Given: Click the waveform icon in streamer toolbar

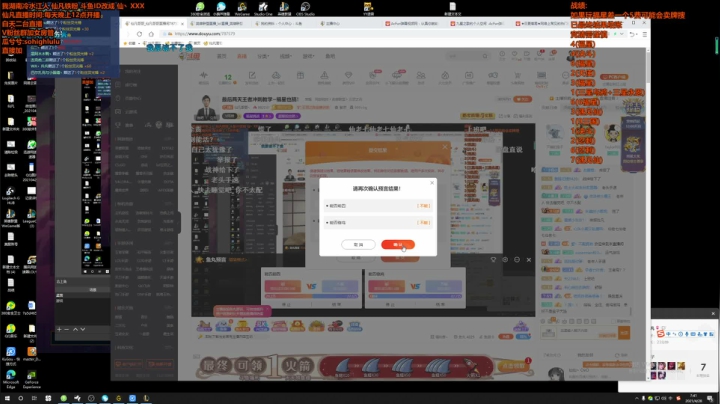Looking at the screenshot, I should click(x=203, y=75).
